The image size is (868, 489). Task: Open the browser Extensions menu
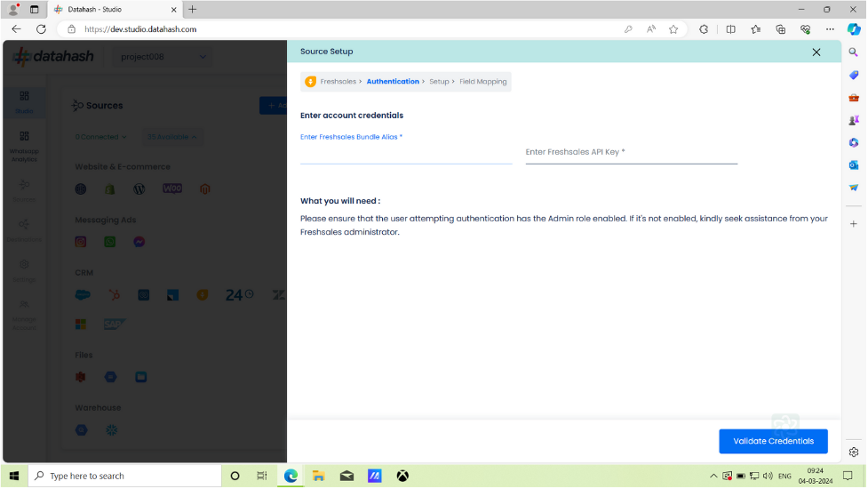704,29
